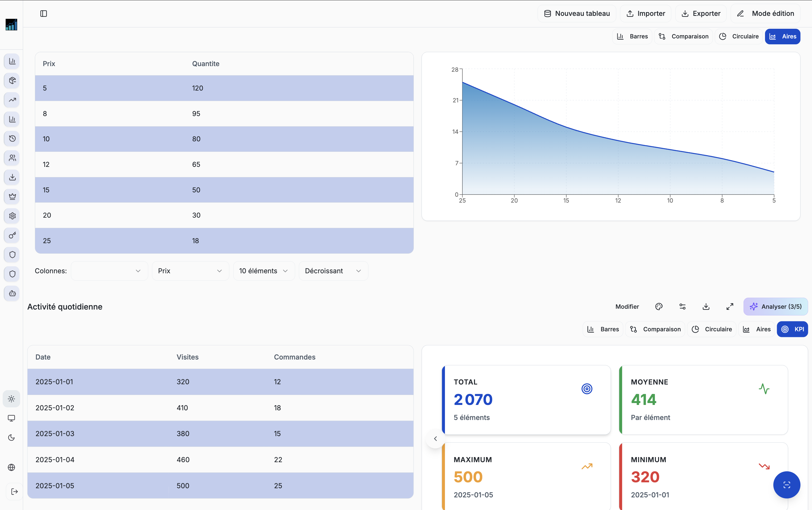Select the lower Aires chart tab
Screen dimensions: 812x510
pyautogui.click(x=756, y=329)
